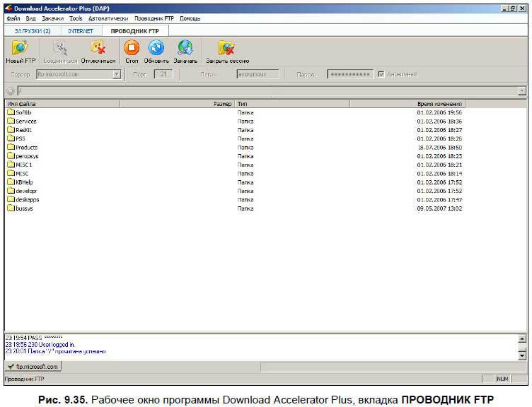The height and width of the screenshot is (407, 532).
Task: Open the Файл menu
Action: (13, 18)
